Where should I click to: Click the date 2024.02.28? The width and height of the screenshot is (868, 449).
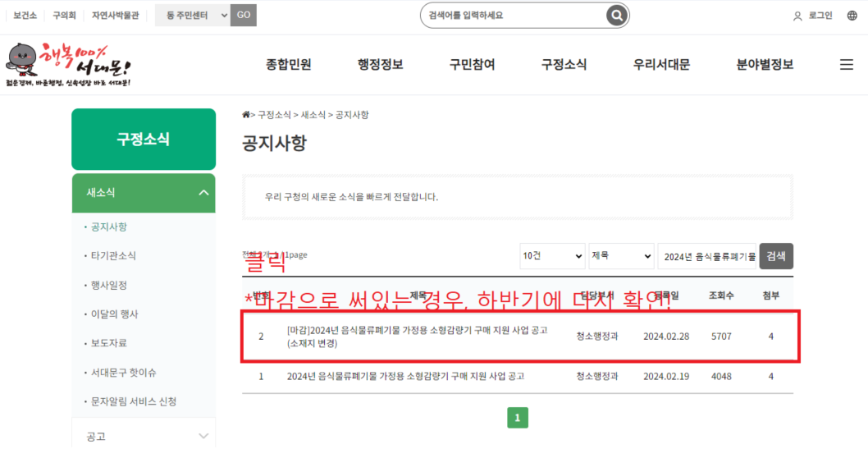(666, 337)
